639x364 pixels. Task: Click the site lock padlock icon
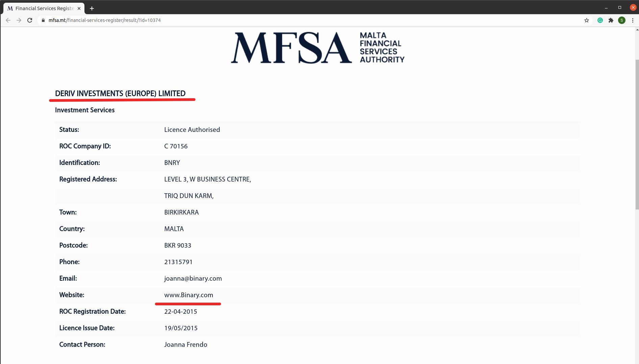[43, 20]
